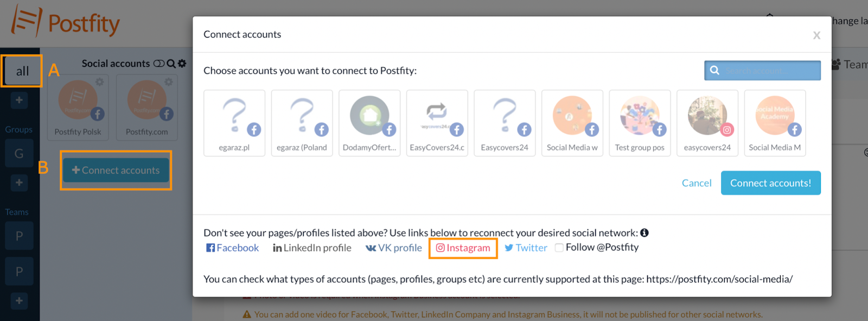Screen dimensions: 868x321
Task: Select the all accounts tab
Action: tap(22, 71)
